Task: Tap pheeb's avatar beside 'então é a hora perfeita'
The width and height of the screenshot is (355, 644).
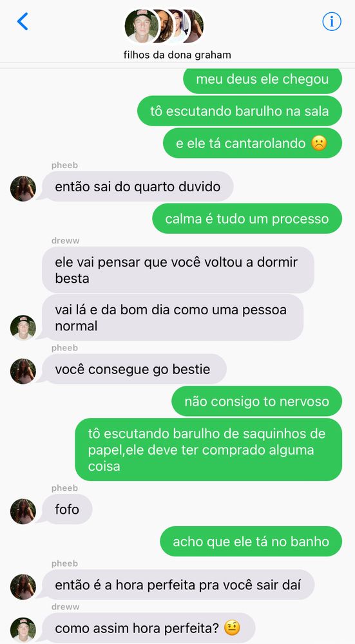Action: pos(23,587)
